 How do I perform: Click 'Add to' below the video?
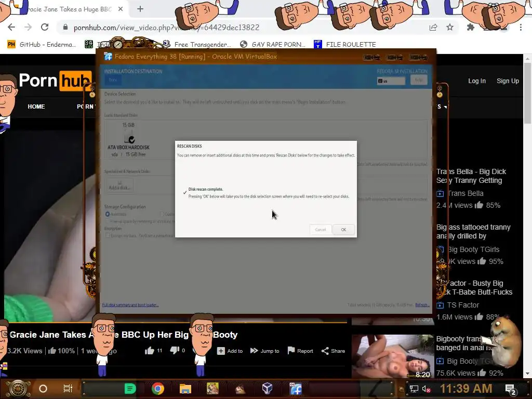[230, 351]
